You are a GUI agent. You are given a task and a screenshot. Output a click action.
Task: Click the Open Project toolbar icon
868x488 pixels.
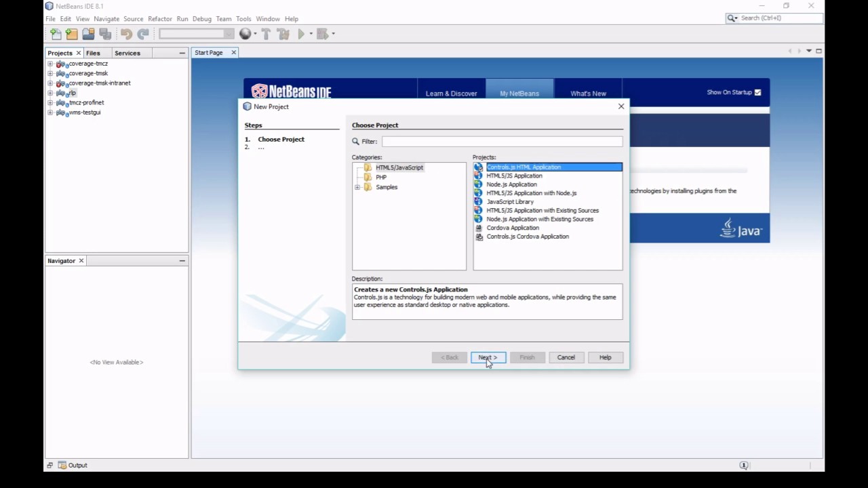[88, 34]
